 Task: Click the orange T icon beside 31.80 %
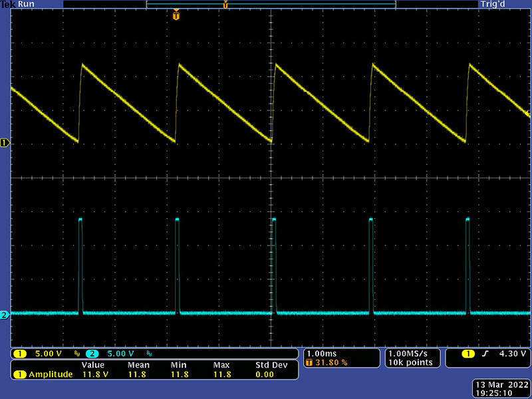[x=309, y=363]
